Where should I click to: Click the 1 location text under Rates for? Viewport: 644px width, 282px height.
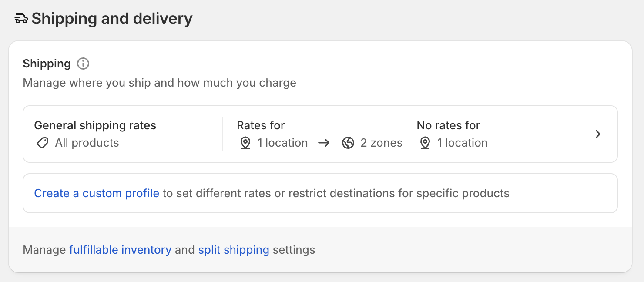coord(282,143)
